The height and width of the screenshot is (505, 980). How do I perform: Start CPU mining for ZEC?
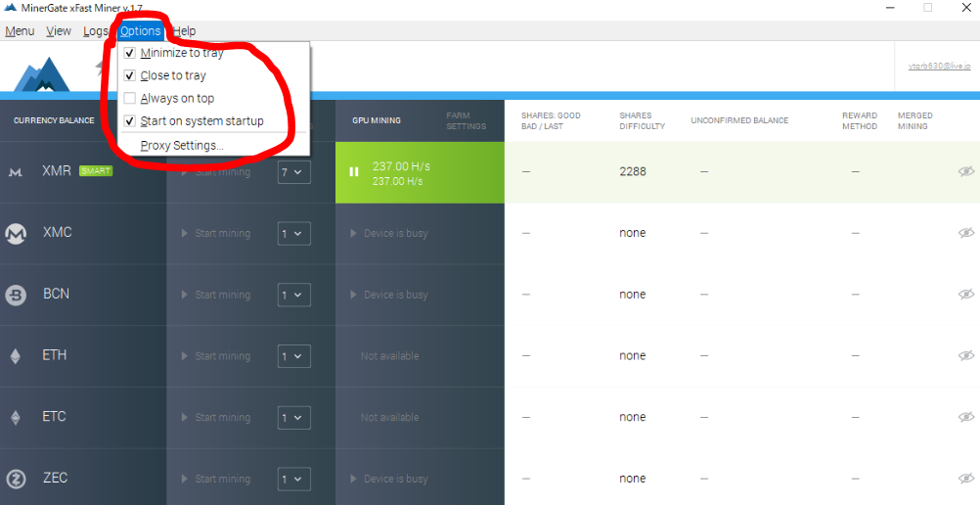pyautogui.click(x=216, y=479)
